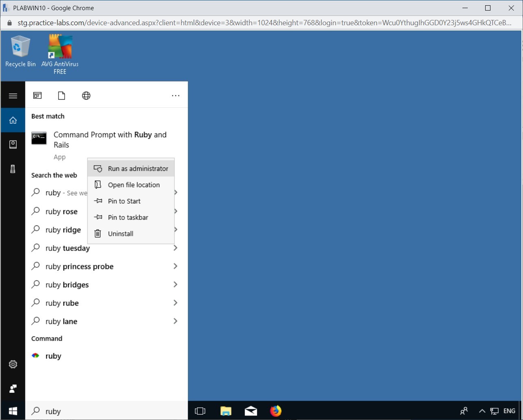Choose Run as administrator
This screenshot has height=420, width=523.
coord(137,168)
